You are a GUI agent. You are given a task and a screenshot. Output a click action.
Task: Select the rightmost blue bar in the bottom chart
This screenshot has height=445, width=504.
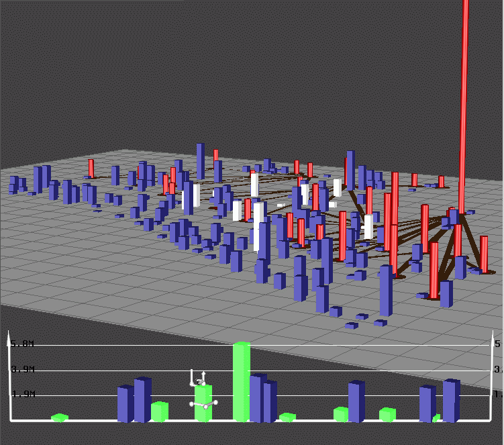pyautogui.click(x=451, y=400)
